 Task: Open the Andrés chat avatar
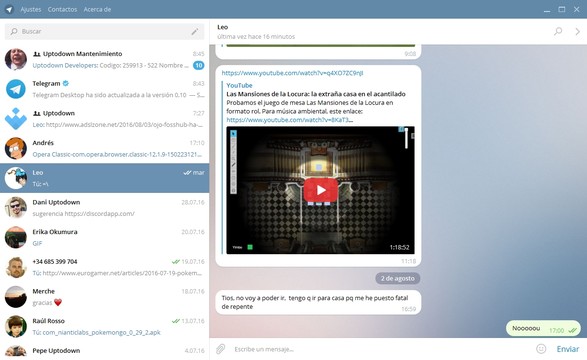(16, 148)
